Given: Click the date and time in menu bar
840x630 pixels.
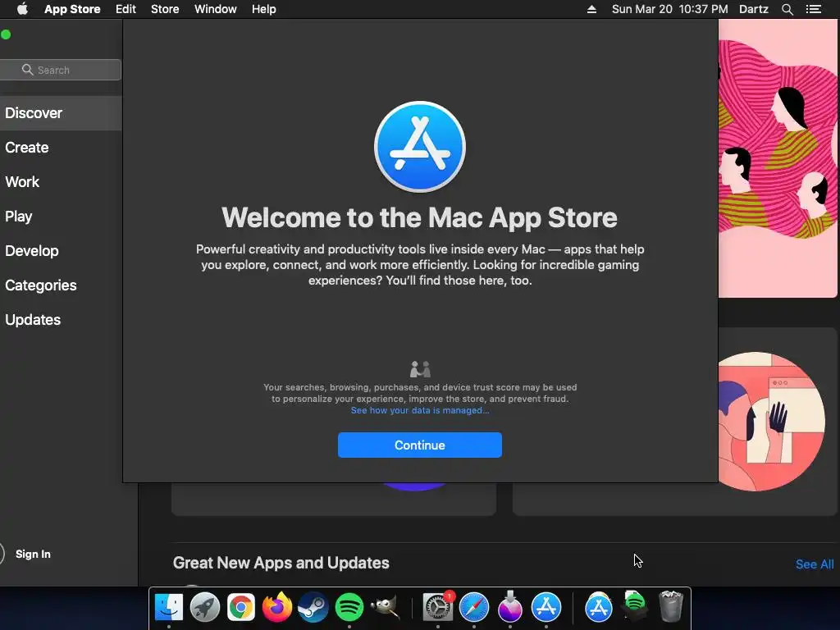Looking at the screenshot, I should coord(669,9).
